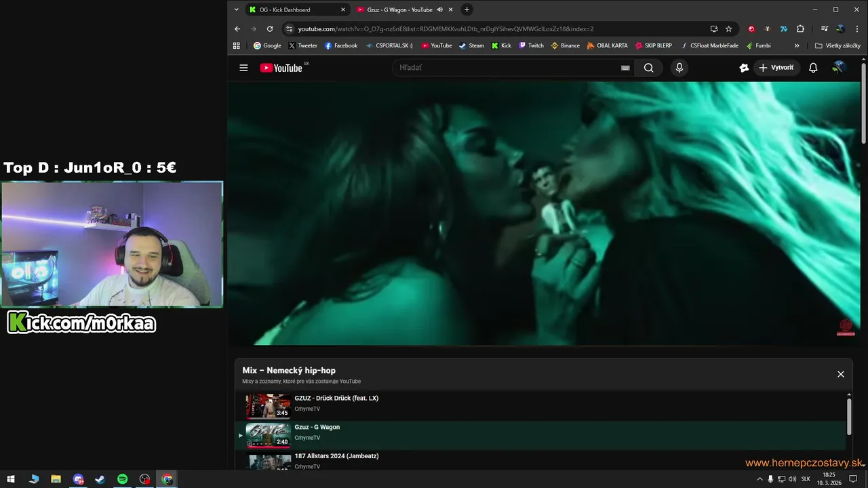Close the OG - Kick Dashboard tab
Image resolution: width=868 pixels, height=488 pixels.
342,9
